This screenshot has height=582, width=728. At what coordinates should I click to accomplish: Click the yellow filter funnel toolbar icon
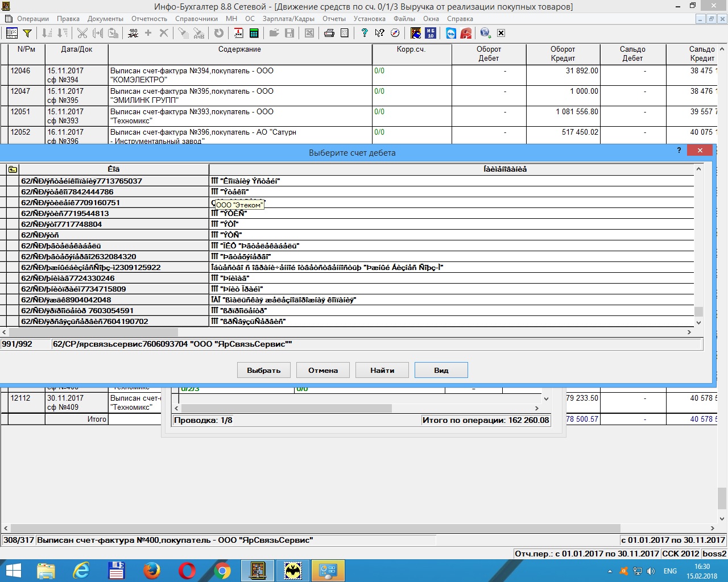pos(27,33)
